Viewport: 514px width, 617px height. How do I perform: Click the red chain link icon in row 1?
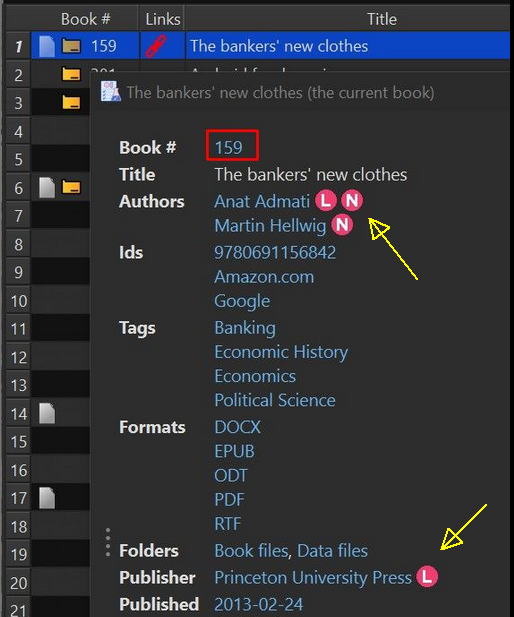coord(156,46)
